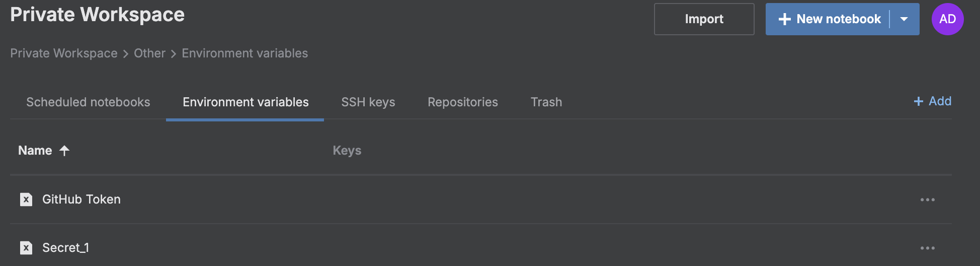
Task: Open three-dot menu for GitHub Token
Action: pos(927,199)
